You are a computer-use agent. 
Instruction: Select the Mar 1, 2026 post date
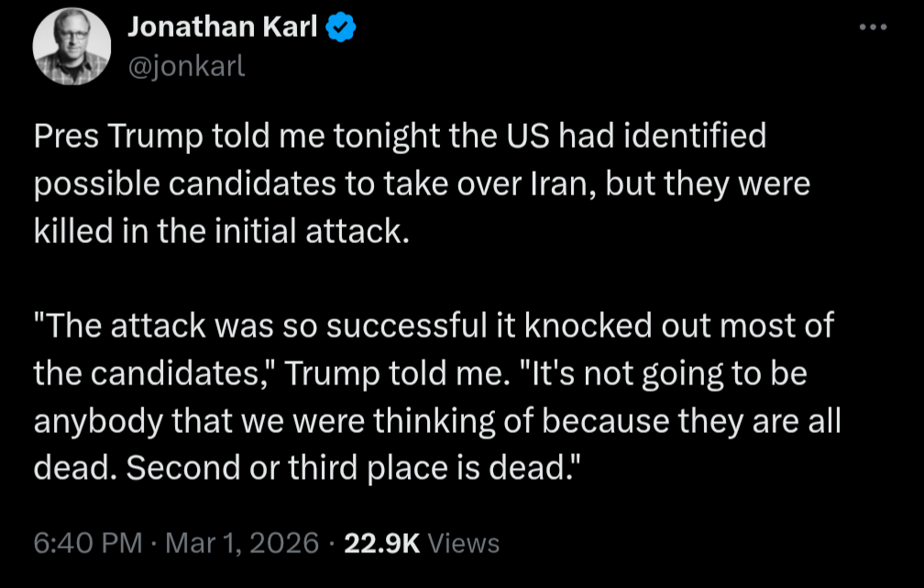click(239, 542)
